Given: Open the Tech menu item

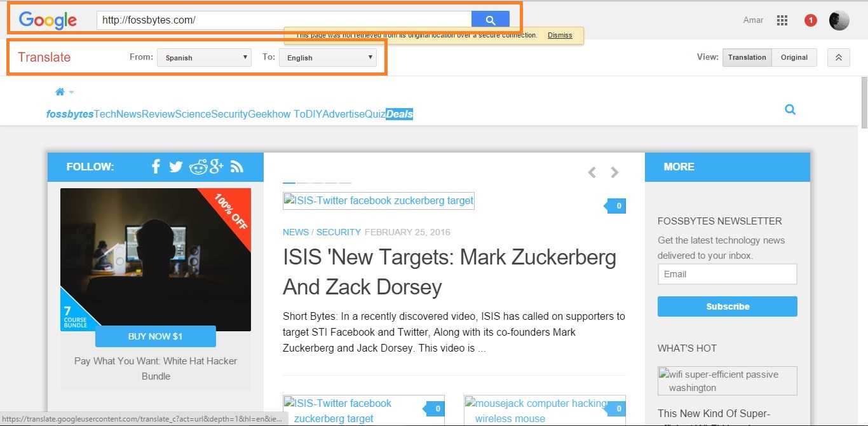Looking at the screenshot, I should tap(105, 114).
